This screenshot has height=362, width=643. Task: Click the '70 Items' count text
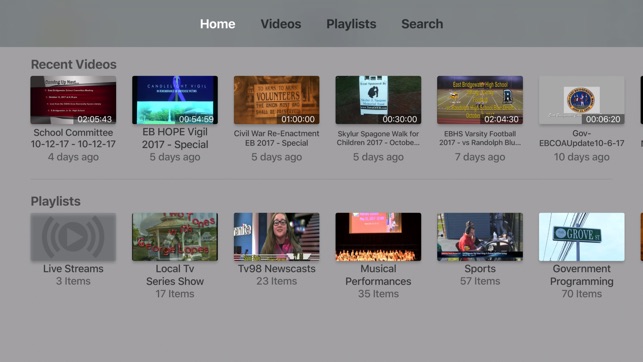coord(581,294)
